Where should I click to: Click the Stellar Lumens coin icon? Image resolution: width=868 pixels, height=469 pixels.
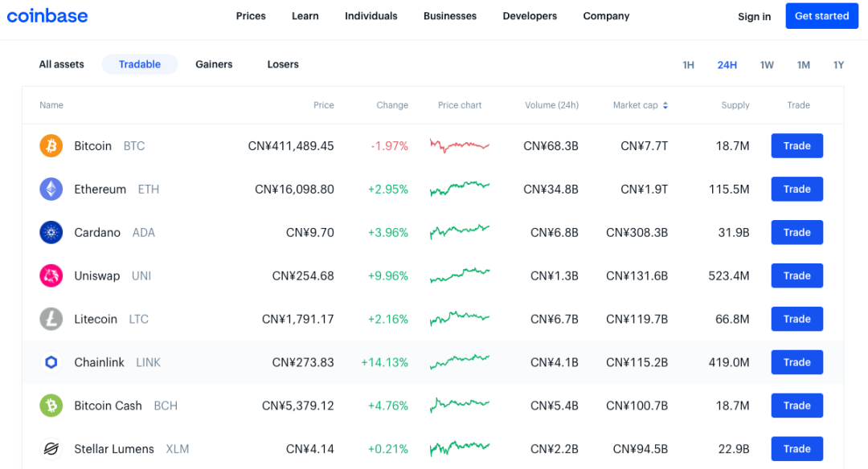click(51, 449)
